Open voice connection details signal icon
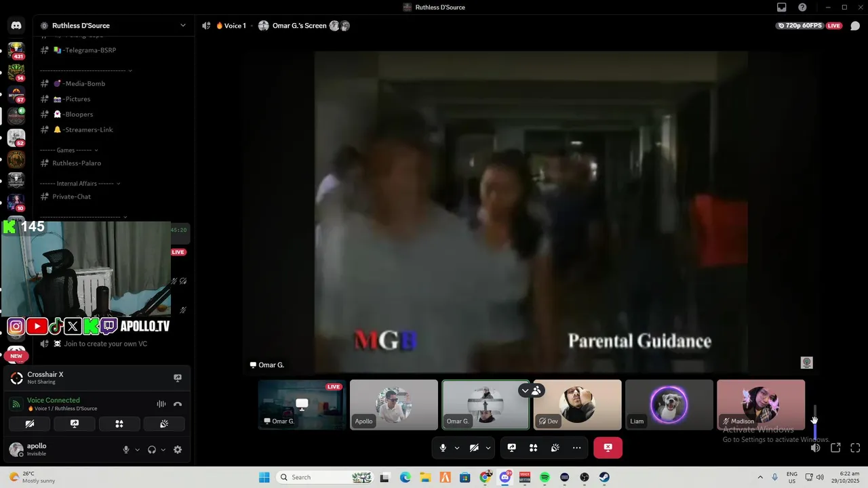868x488 pixels. 16,404
